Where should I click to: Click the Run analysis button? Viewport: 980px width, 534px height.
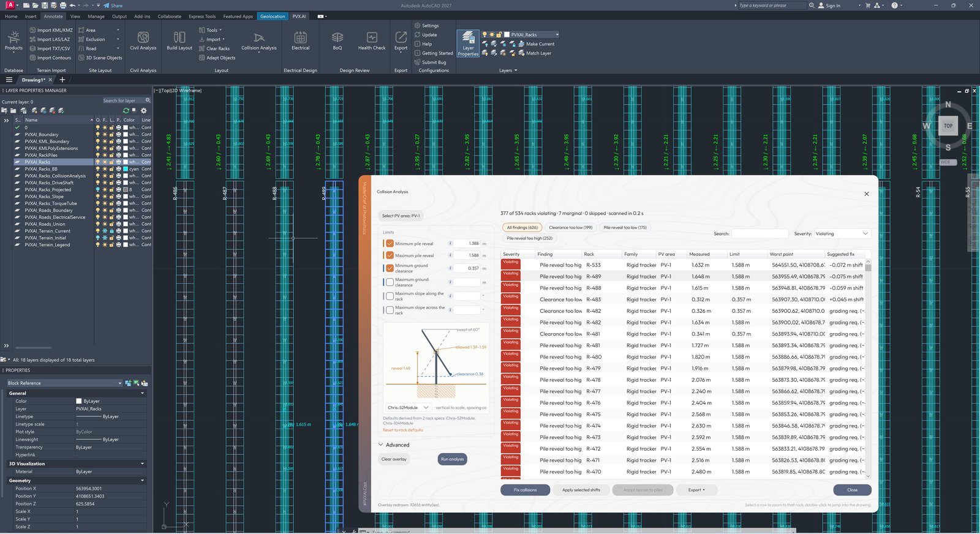tap(453, 459)
